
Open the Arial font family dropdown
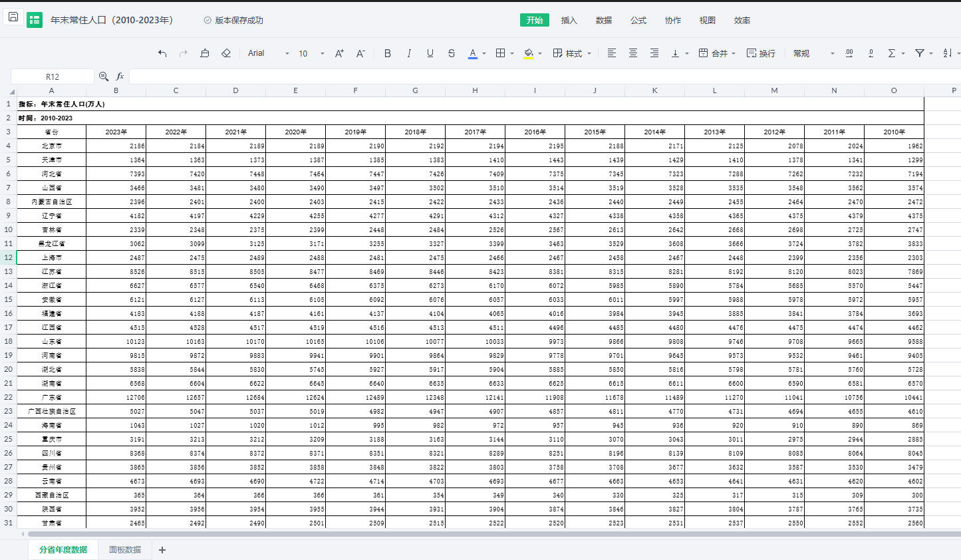tap(268, 53)
